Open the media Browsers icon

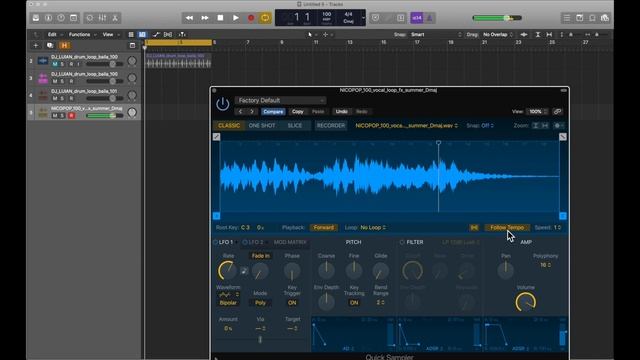[604, 18]
